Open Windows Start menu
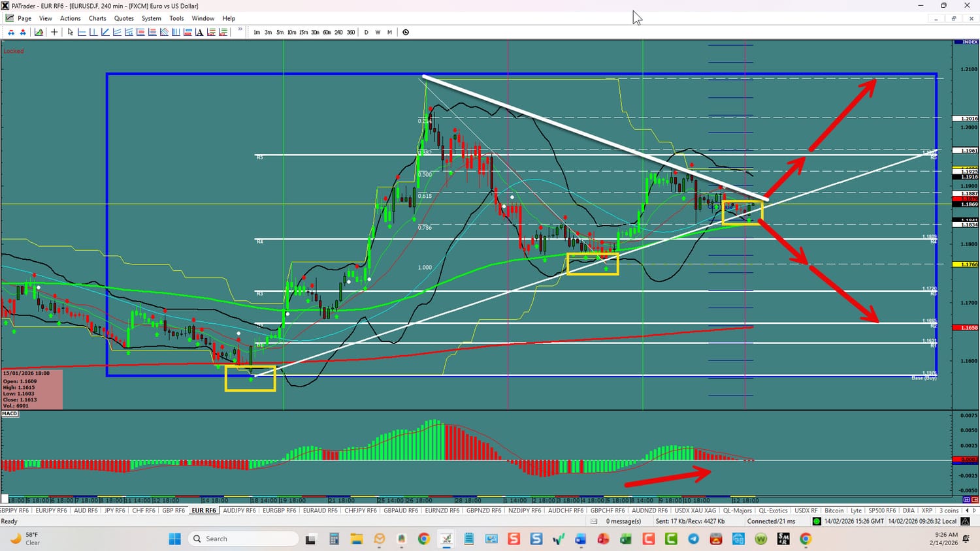The width and height of the screenshot is (980, 551). point(174,539)
